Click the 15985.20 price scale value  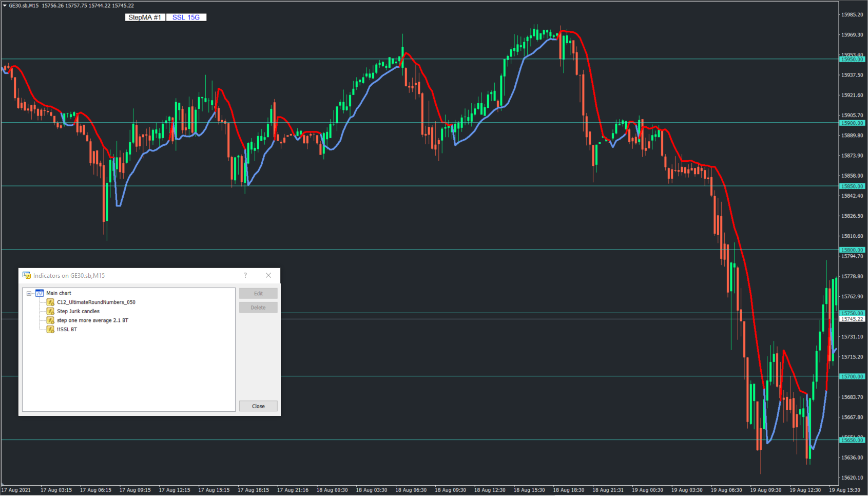[x=852, y=15]
